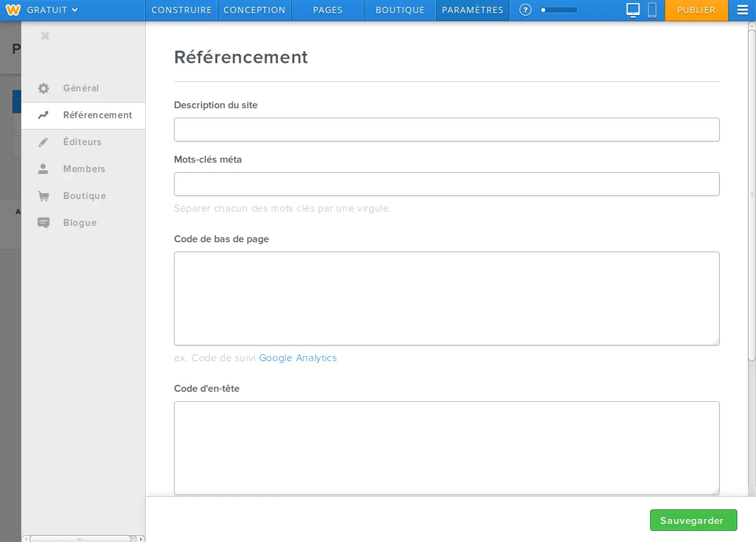Click the pencil icon beside Éditeurs
The width and height of the screenshot is (756, 542).
(43, 142)
